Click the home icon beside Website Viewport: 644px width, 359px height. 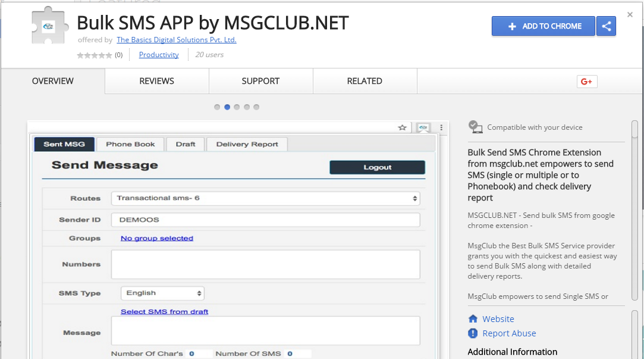click(473, 319)
